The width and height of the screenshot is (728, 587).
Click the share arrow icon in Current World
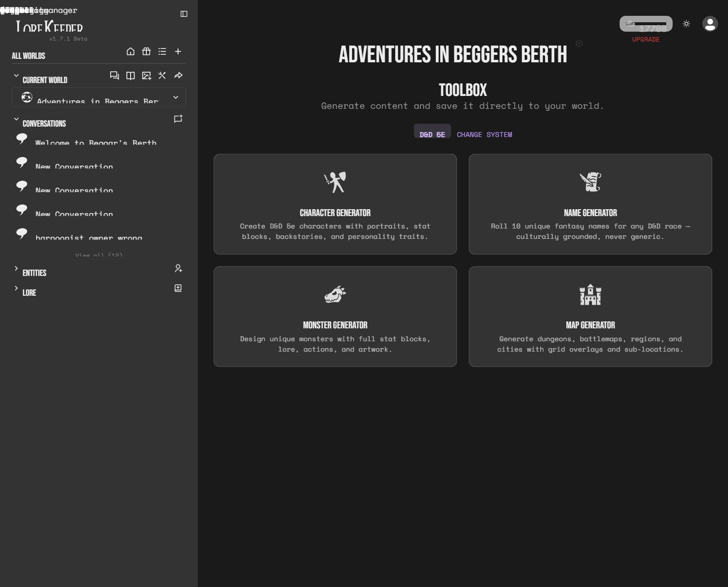coord(179,76)
